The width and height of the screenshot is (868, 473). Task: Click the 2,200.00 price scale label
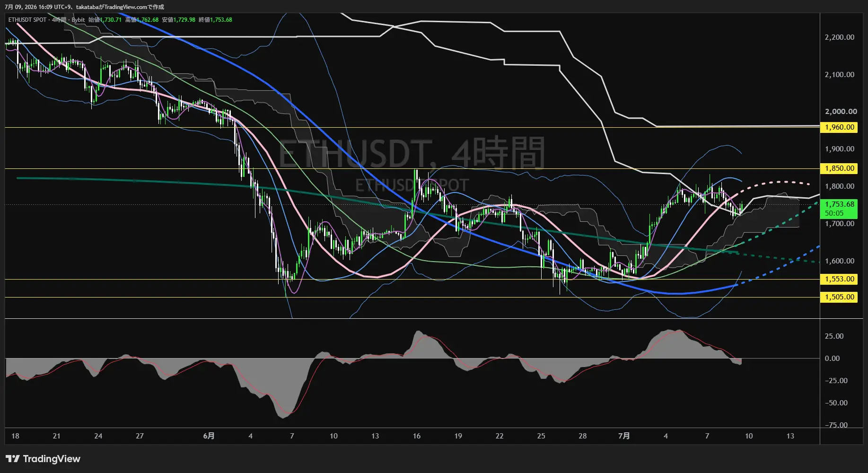(840, 37)
